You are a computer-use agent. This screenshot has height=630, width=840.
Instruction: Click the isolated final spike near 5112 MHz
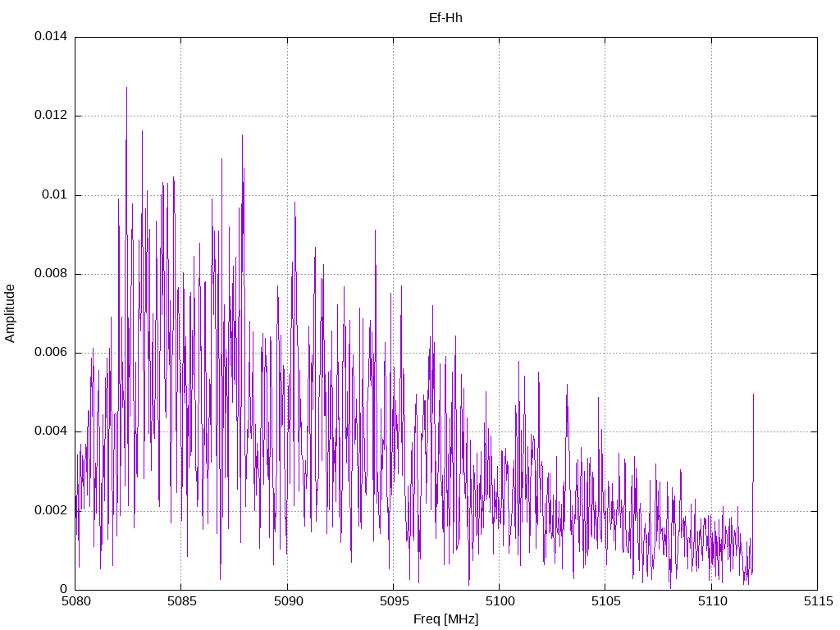coord(753,396)
